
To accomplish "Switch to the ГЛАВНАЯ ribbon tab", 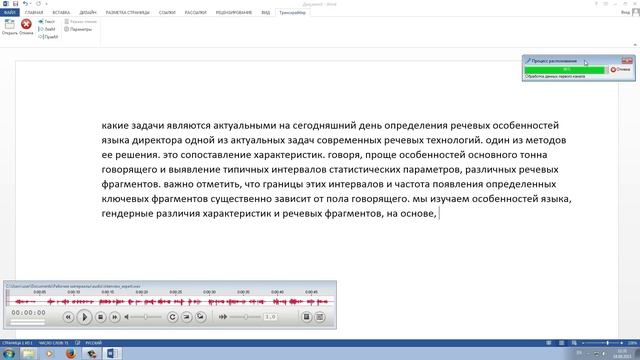I will click(x=34, y=13).
